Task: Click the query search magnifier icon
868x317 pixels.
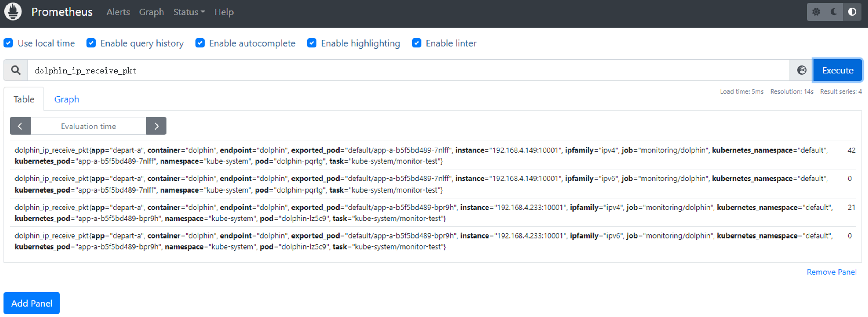Action: pos(16,70)
